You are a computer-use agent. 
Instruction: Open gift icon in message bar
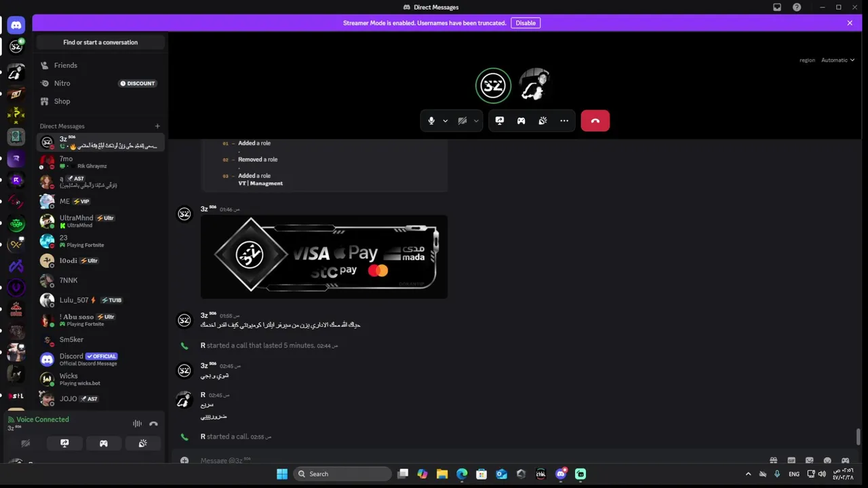point(773,461)
